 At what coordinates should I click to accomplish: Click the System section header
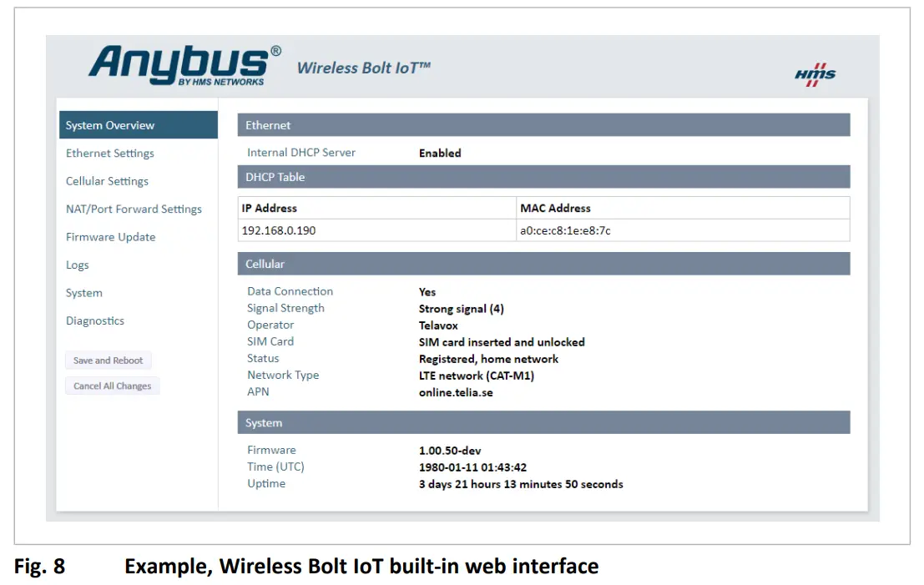pos(263,422)
